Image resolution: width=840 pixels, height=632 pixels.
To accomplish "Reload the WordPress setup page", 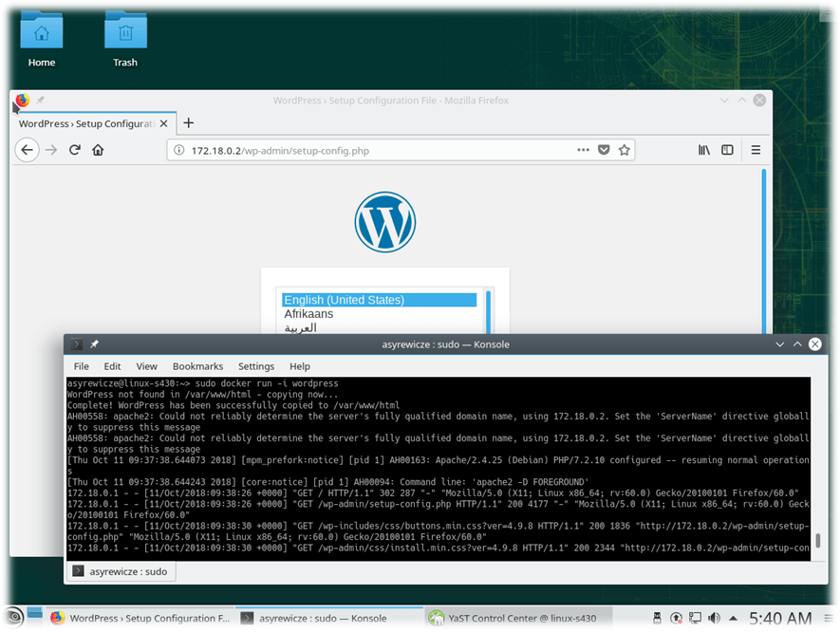I will 75,150.
